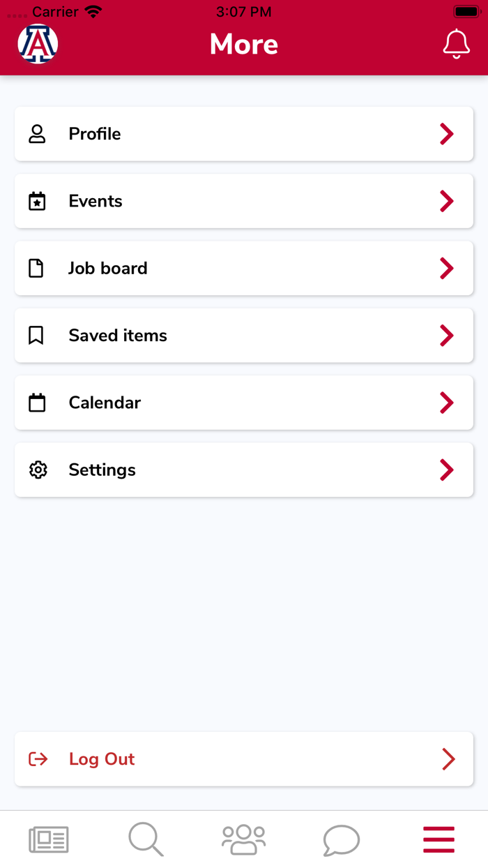
Task: Open the chat bubble messages tab
Action: pyautogui.click(x=342, y=840)
